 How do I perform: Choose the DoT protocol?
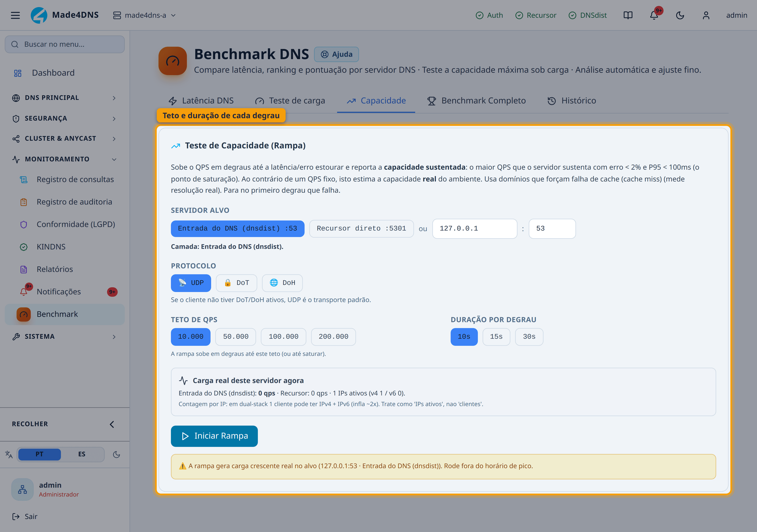click(236, 283)
